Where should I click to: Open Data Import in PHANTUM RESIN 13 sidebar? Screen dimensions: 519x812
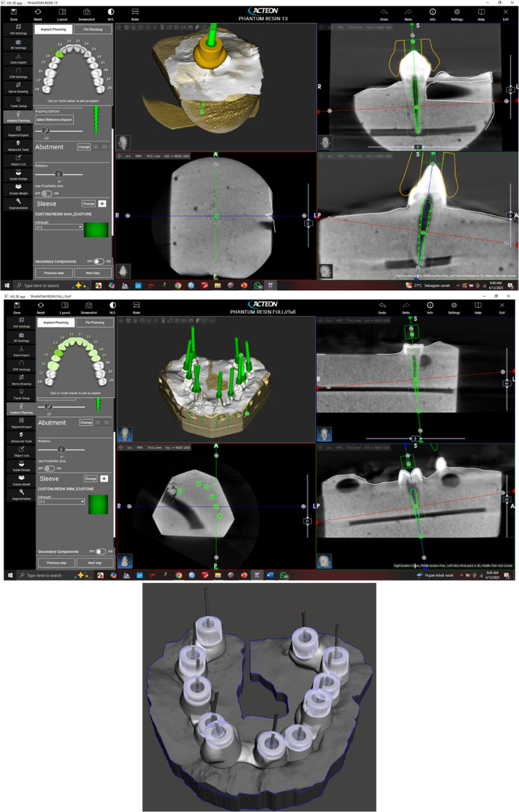tap(18, 59)
